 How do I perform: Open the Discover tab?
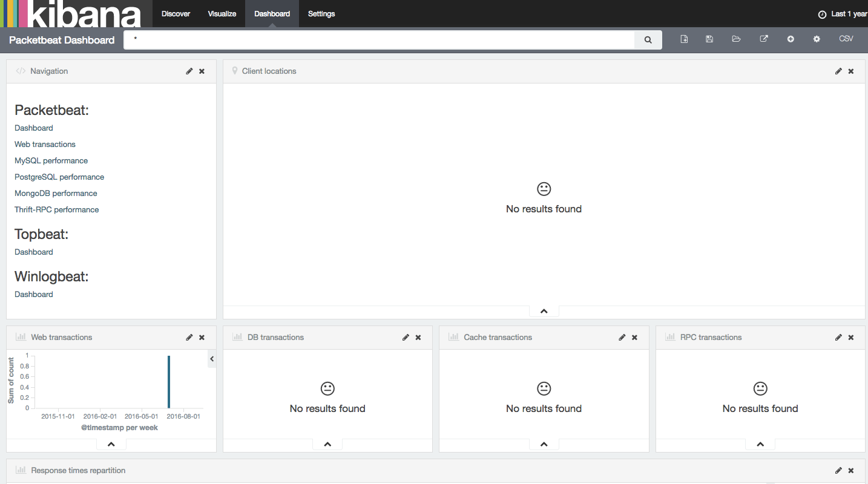pyautogui.click(x=176, y=13)
